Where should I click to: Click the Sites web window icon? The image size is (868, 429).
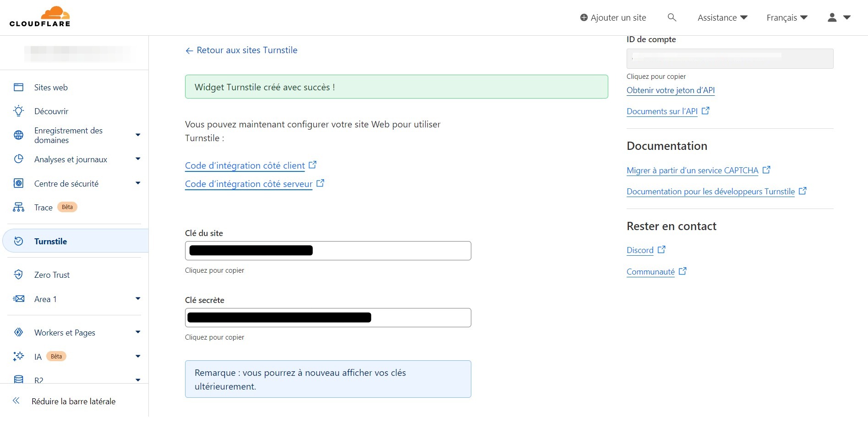[x=18, y=87]
